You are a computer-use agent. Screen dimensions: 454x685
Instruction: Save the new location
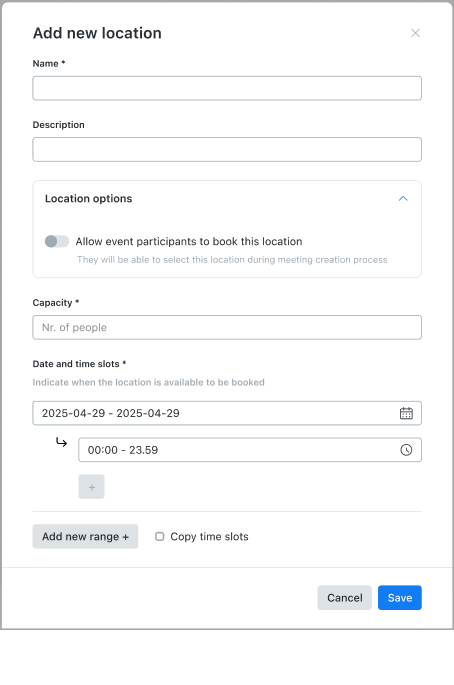point(399,598)
